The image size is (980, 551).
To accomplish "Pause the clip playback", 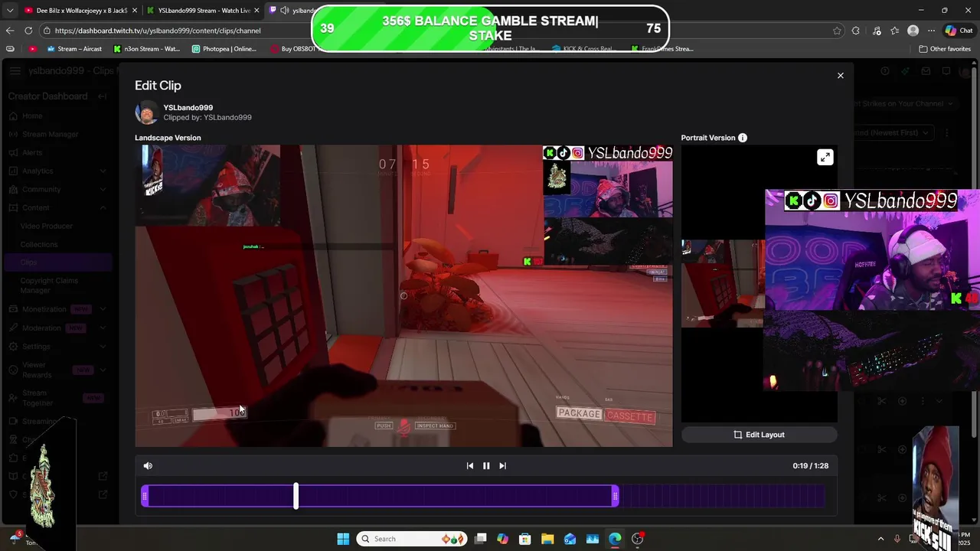I will pos(486,465).
